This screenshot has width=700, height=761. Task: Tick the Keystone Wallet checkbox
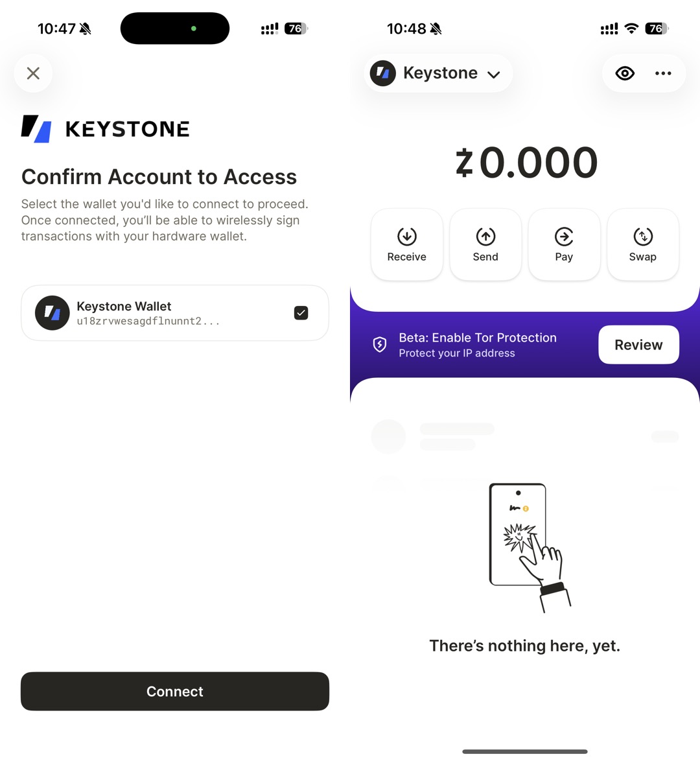tap(301, 313)
